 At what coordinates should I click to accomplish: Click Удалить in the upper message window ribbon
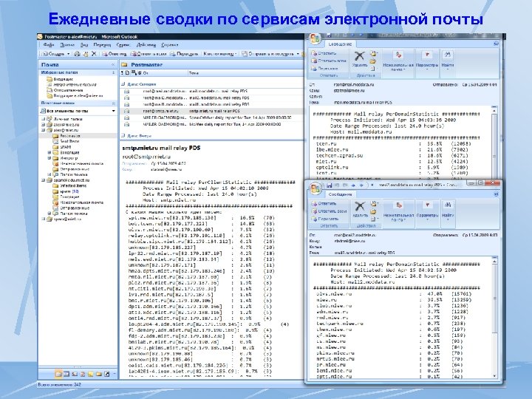[360, 59]
